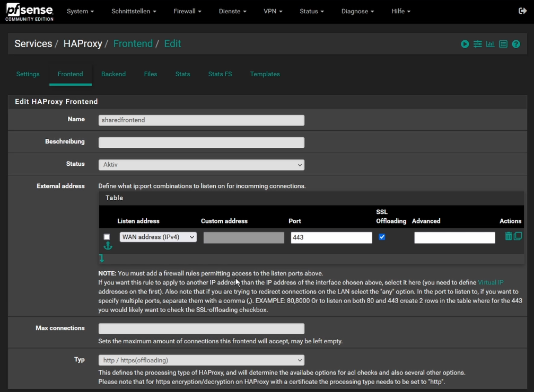Image resolution: width=534 pixels, height=392 pixels.
Task: Click the Frontend breadcrumb link
Action: 133,43
